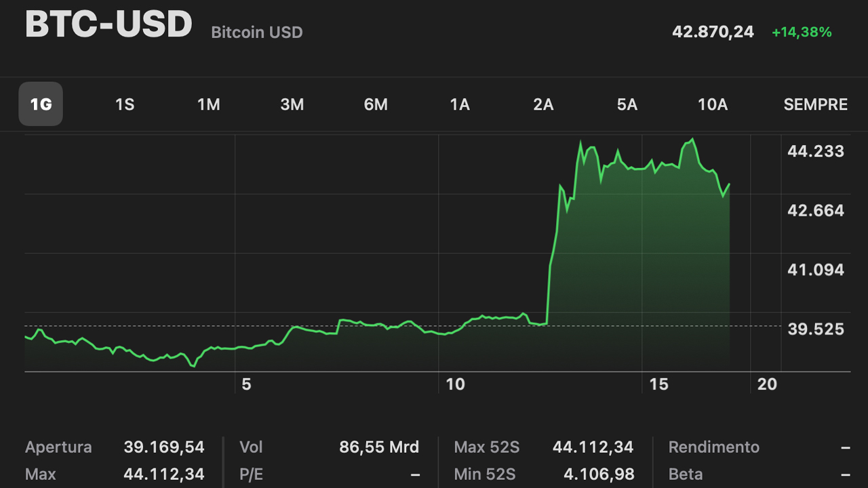Click the BTC-USD ticker title
This screenshot has height=488, width=868.
tap(108, 24)
